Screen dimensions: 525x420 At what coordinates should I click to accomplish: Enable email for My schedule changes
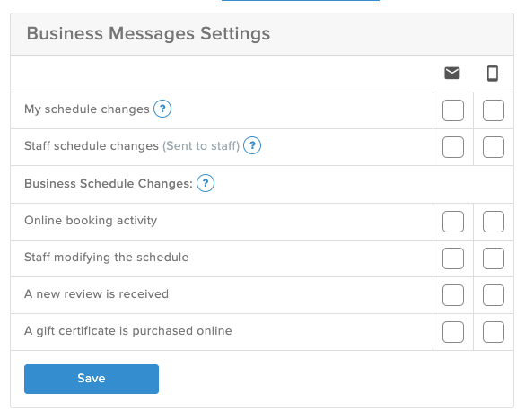tap(453, 110)
